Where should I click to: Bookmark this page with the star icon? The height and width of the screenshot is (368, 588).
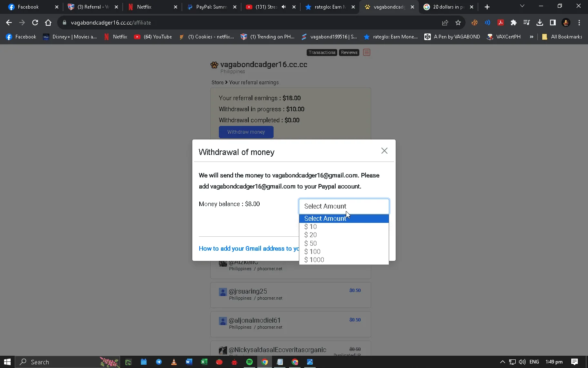(458, 22)
